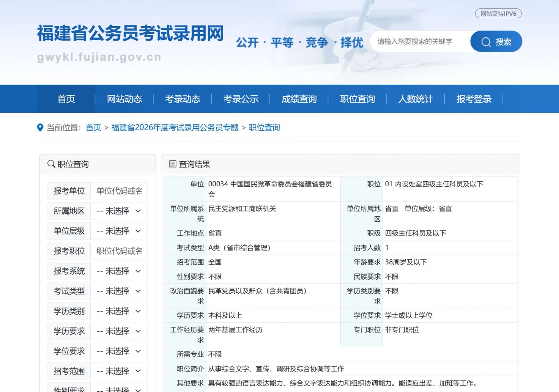The width and height of the screenshot is (559, 392).
Task: Click the slogan 公开·平等·竞争·择优
Action: point(300,43)
